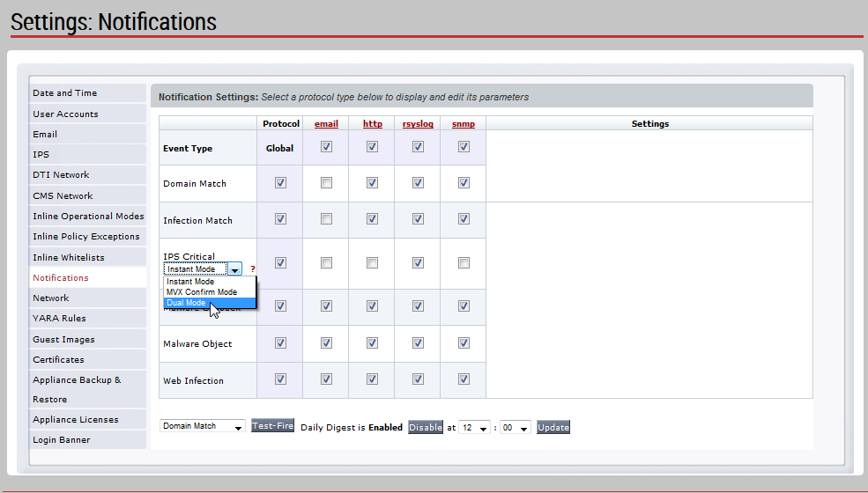Image resolution: width=868 pixels, height=493 pixels.
Task: Open CMS Network settings
Action: [x=87, y=195]
